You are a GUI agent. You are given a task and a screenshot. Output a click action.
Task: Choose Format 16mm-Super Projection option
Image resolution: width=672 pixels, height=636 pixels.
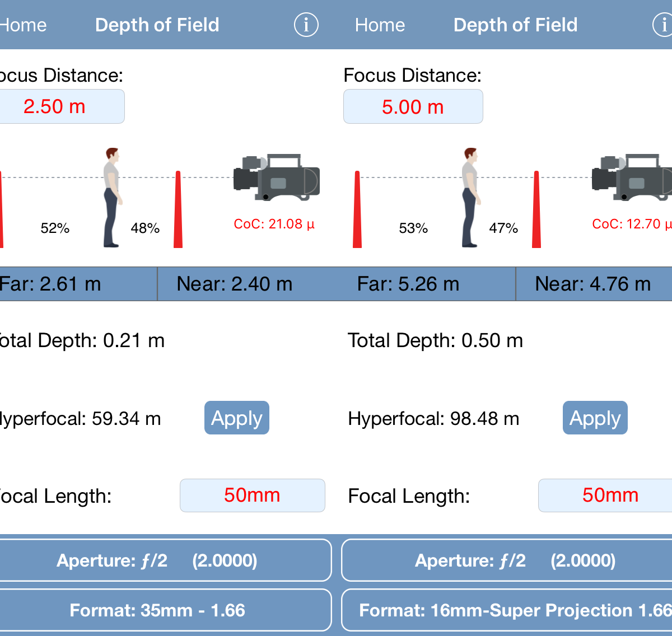(507, 610)
